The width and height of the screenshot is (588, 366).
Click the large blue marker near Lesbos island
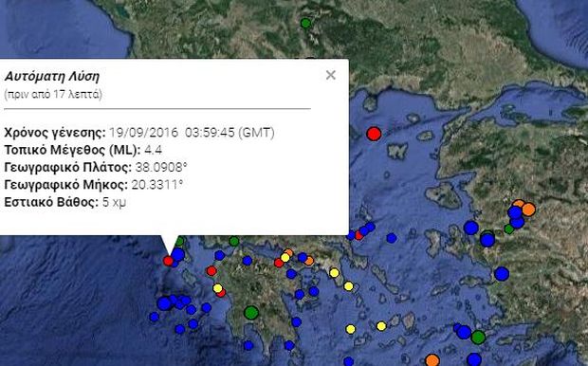tap(471, 228)
